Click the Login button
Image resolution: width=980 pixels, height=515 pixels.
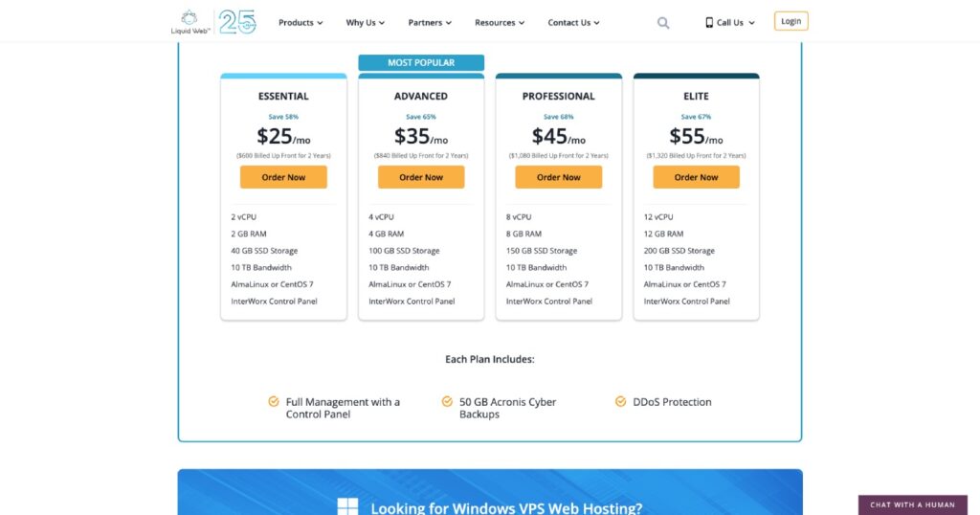point(791,21)
